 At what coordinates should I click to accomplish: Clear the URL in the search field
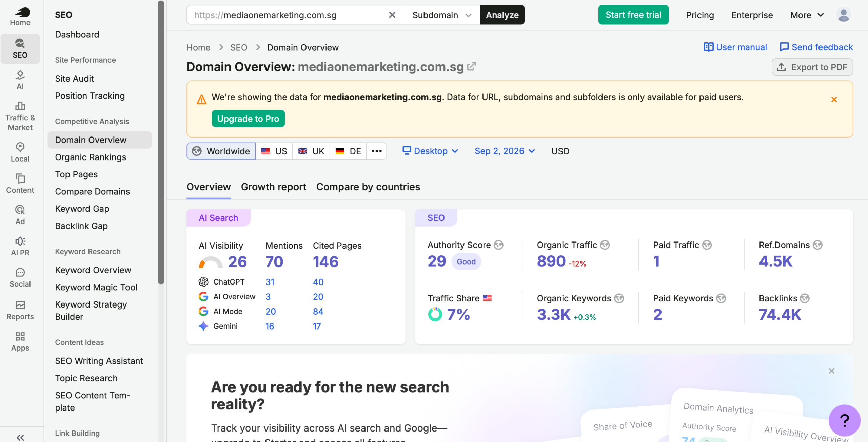(392, 15)
